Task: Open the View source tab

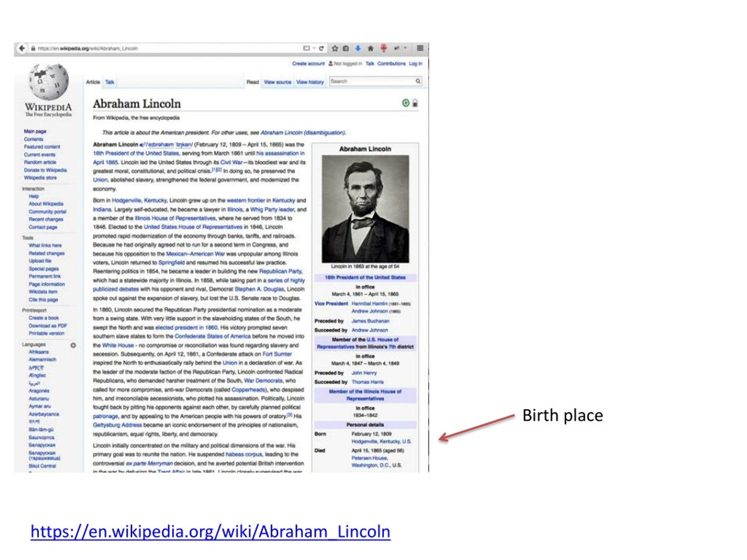Action: coord(277,82)
